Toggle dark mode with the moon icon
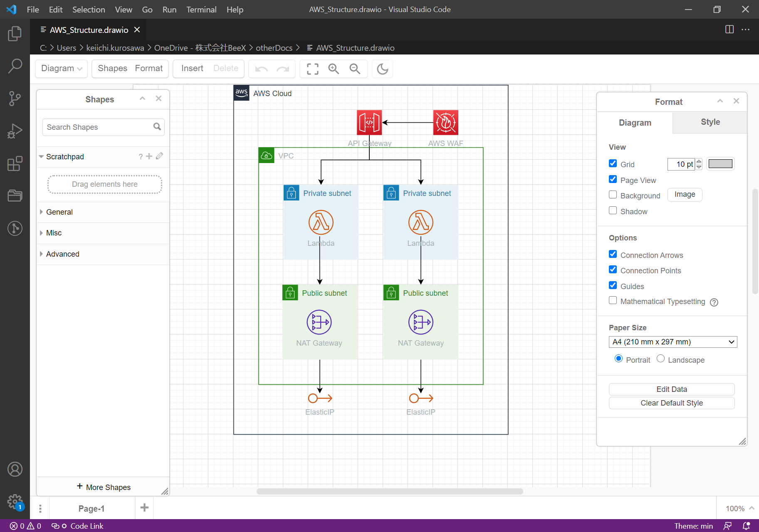 click(382, 69)
